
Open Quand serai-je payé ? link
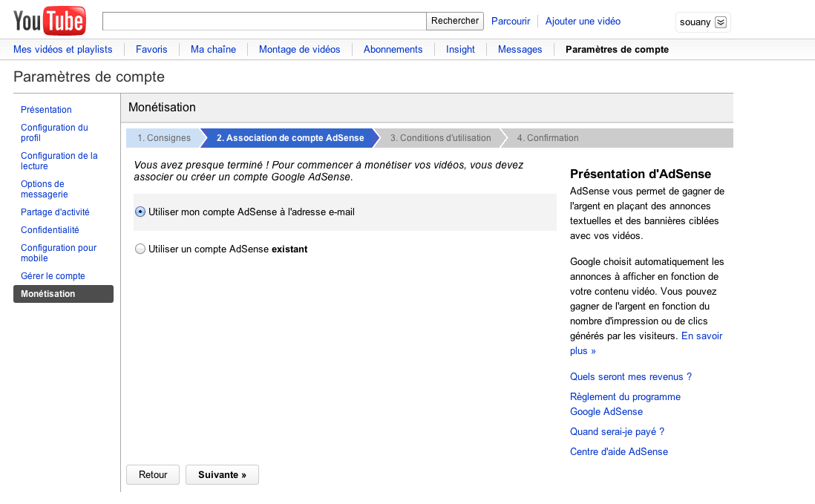click(617, 431)
